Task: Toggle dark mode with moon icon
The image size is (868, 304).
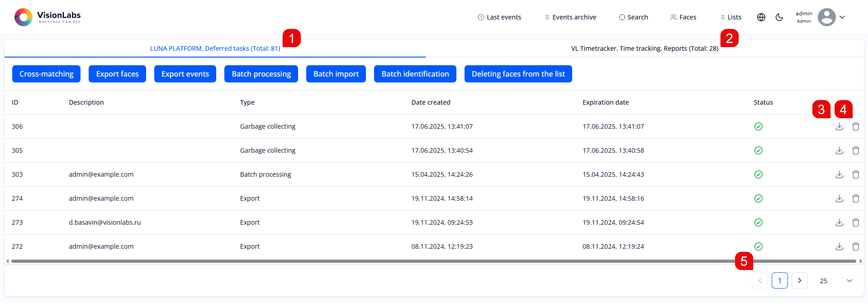Action: [779, 17]
